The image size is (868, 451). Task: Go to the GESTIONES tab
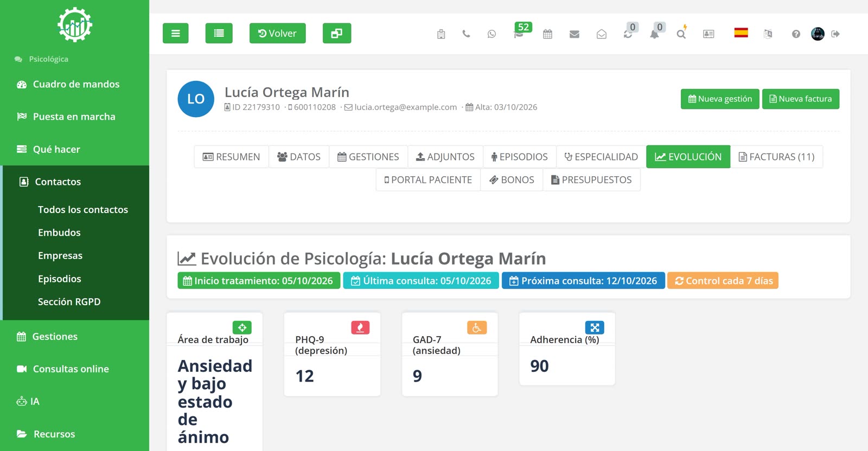368,157
